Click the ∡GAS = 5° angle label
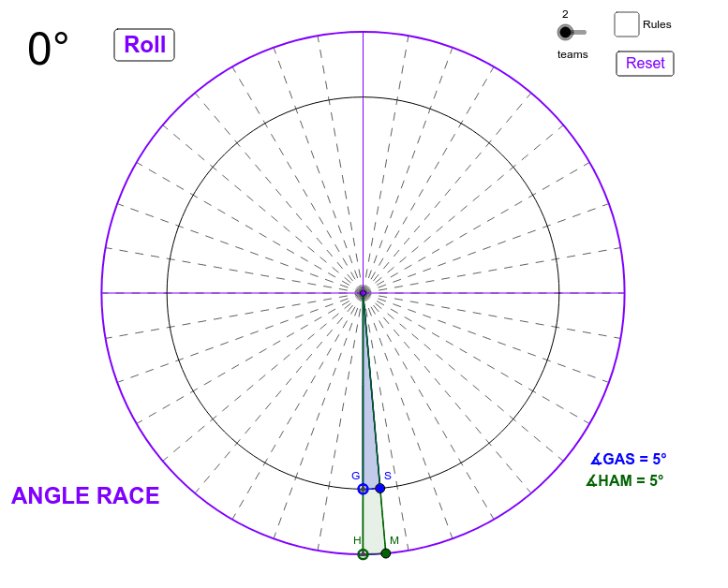This screenshot has width=728, height=588. click(x=628, y=459)
